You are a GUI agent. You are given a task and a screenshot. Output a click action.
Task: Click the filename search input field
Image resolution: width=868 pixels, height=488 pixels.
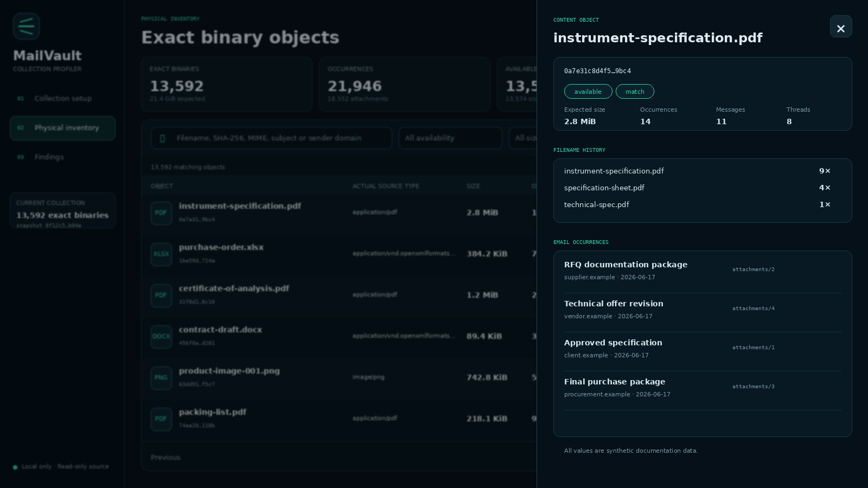[x=271, y=138]
